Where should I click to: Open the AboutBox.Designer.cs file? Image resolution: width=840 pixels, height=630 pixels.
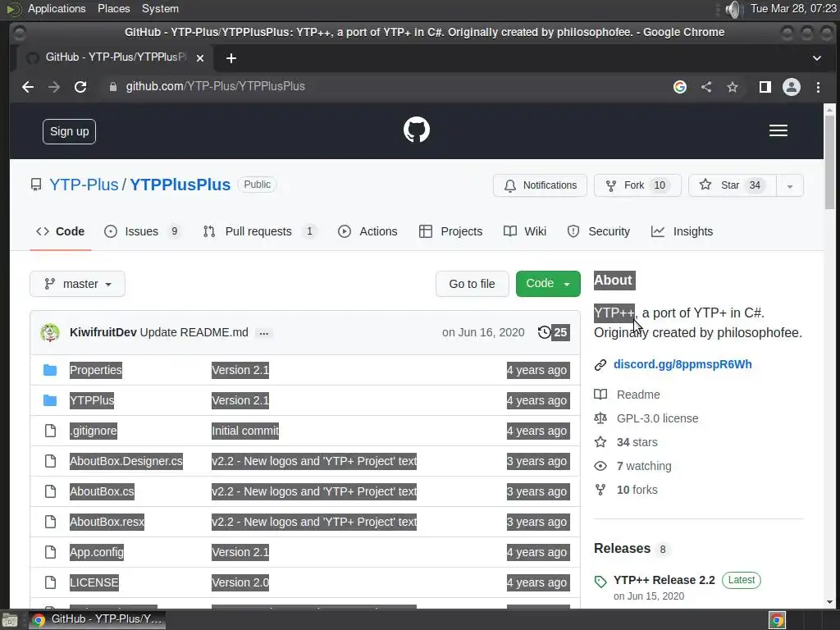(126, 461)
